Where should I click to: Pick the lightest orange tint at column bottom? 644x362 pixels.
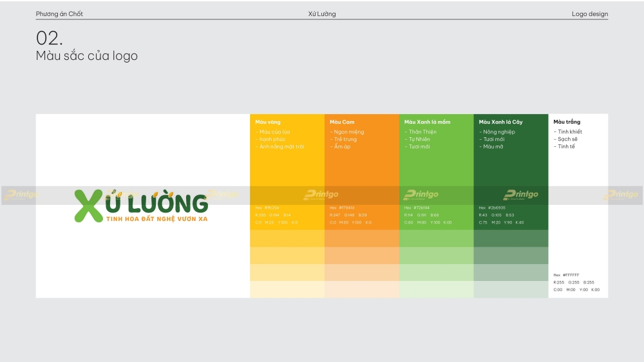362,289
